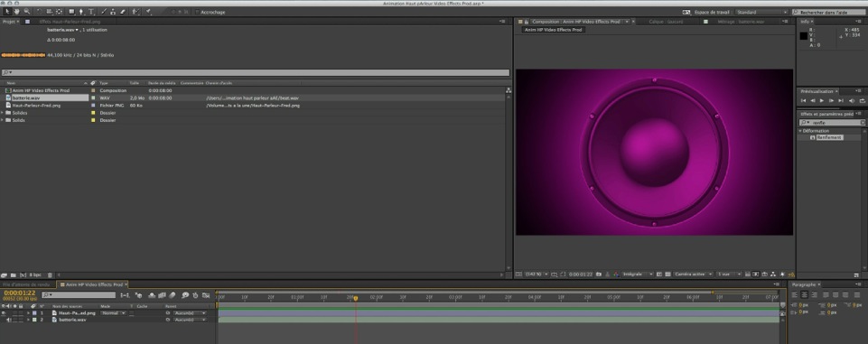868x344 pixels.
Task: Select the Puppet Pin tool
Action: [149, 12]
